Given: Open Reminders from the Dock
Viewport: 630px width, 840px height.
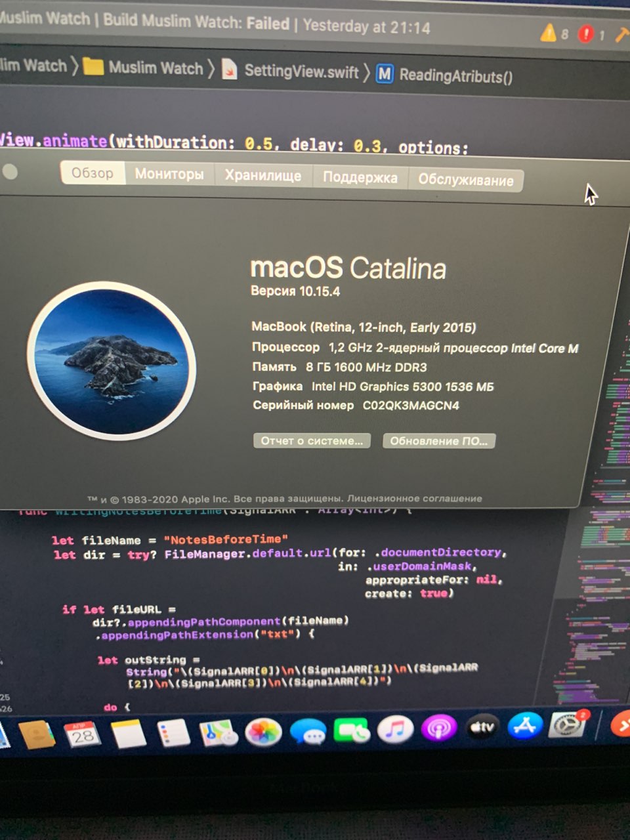Looking at the screenshot, I should tap(173, 733).
